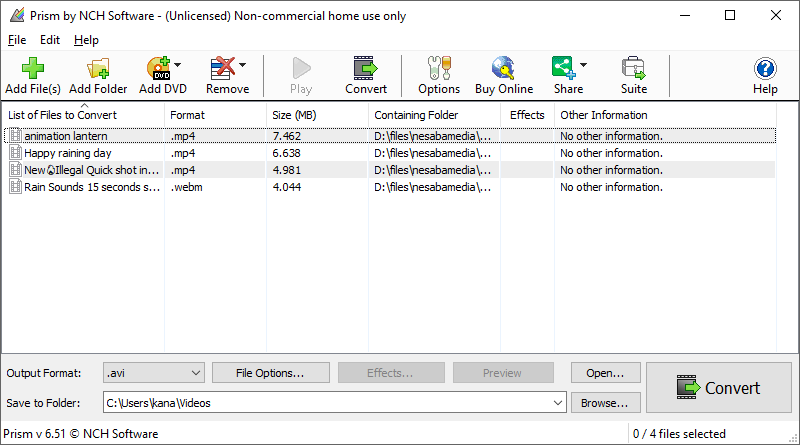
Task: Click the 7.462 size cell
Action: click(287, 136)
